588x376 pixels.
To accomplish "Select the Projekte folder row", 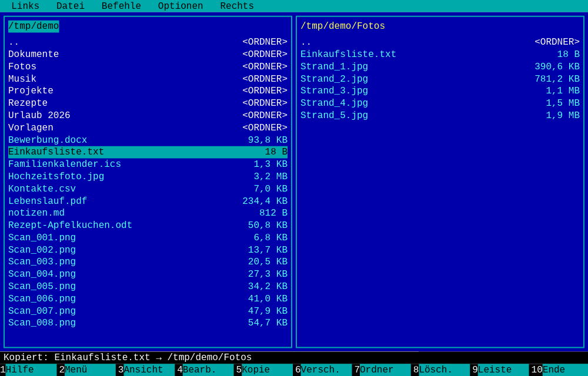I will click(148, 90).
